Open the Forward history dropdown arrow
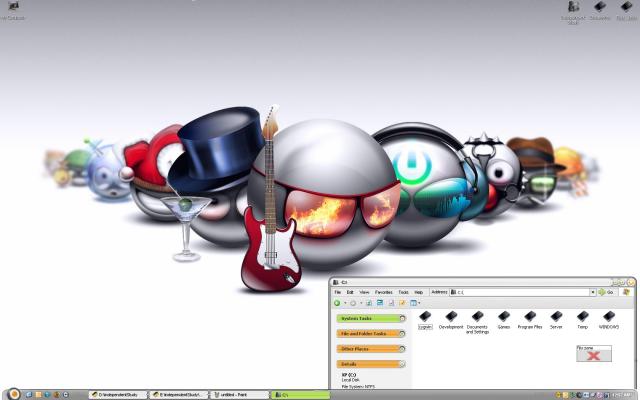This screenshot has height=400, width=640. pos(361,303)
